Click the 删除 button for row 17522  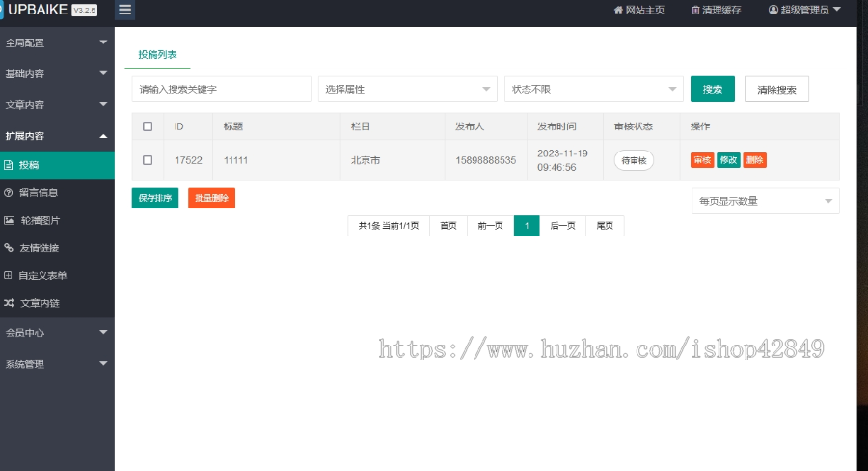[754, 160]
